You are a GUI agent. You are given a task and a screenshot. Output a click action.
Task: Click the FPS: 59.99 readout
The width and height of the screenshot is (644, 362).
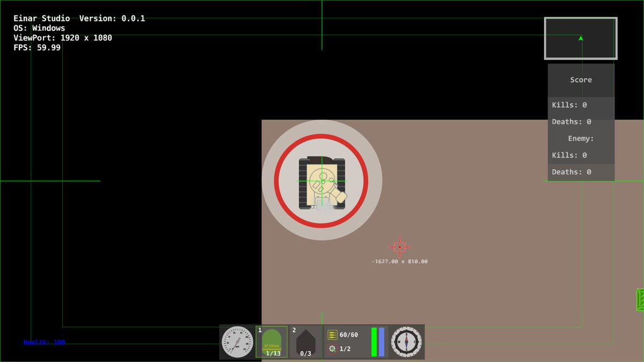point(37,47)
